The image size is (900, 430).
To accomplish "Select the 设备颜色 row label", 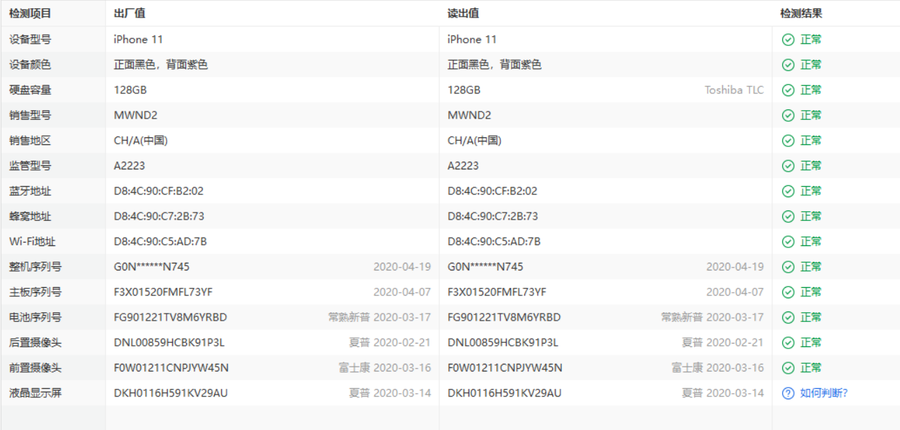I will point(30,65).
